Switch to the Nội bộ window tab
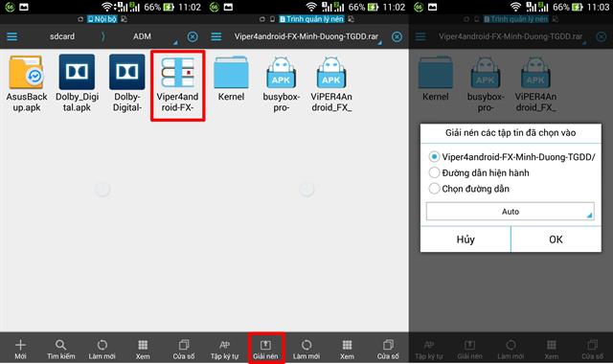613x364 pixels. point(102,19)
